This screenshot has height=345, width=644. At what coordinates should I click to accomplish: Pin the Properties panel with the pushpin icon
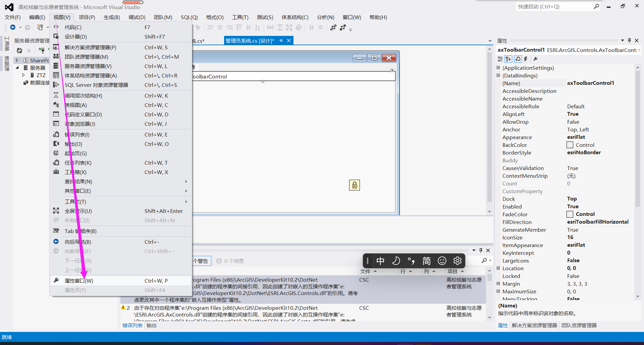629,41
